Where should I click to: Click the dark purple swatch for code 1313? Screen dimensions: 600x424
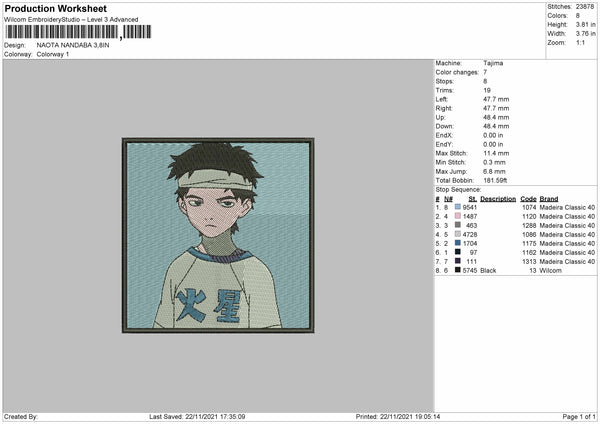458,261
